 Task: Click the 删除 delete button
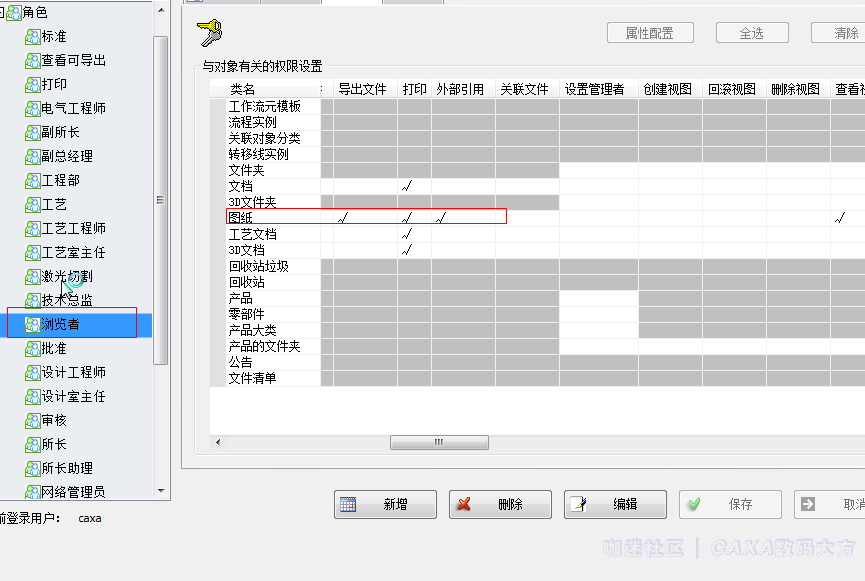pos(500,504)
